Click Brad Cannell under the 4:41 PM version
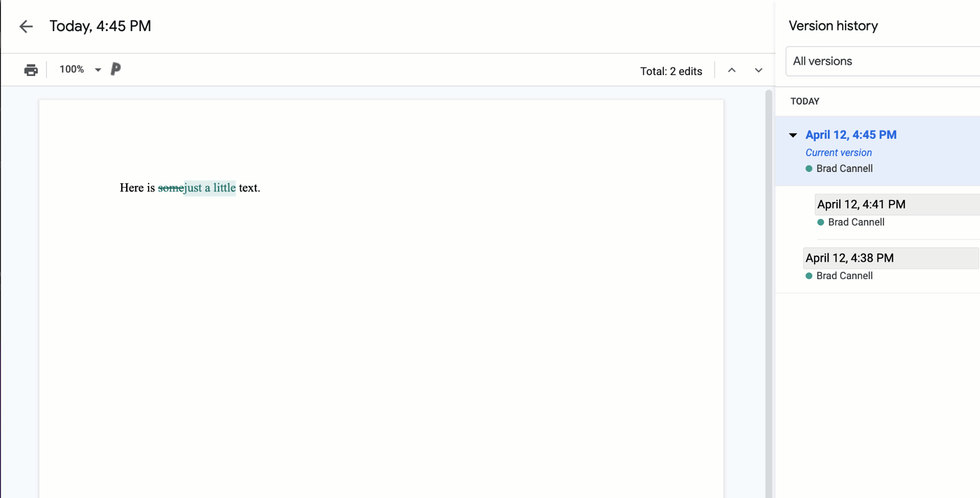 click(856, 222)
